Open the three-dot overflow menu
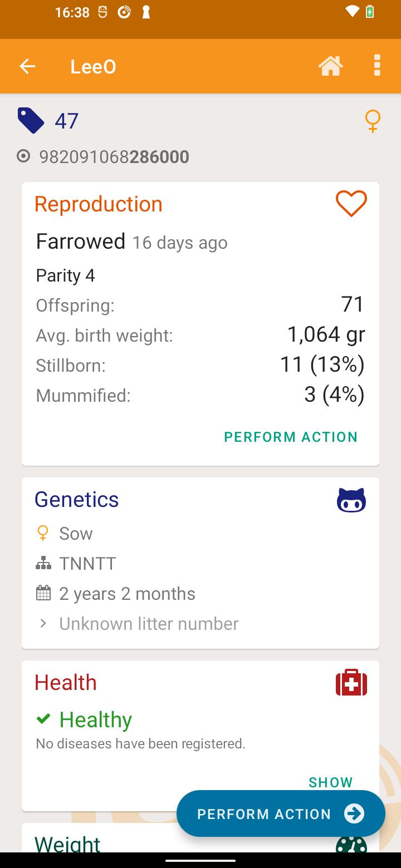Image resolution: width=401 pixels, height=868 pixels. pos(377,66)
